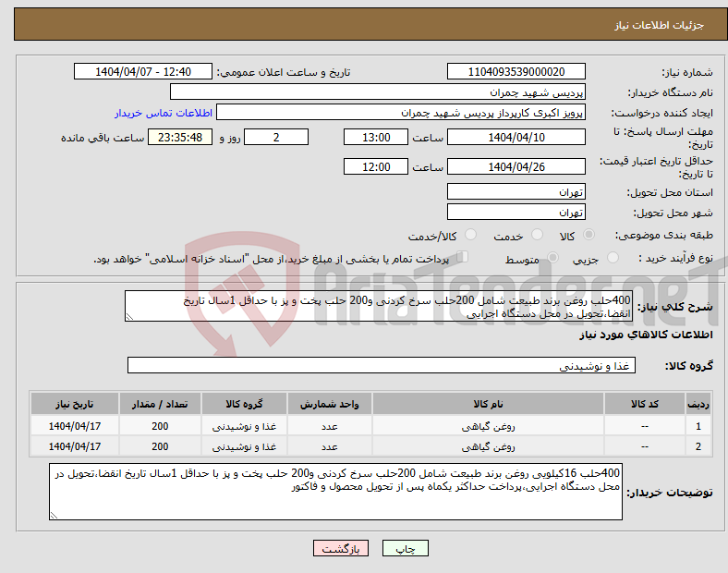Click روغن گیاهی in row 2
This screenshot has width=728, height=573.
(488, 446)
